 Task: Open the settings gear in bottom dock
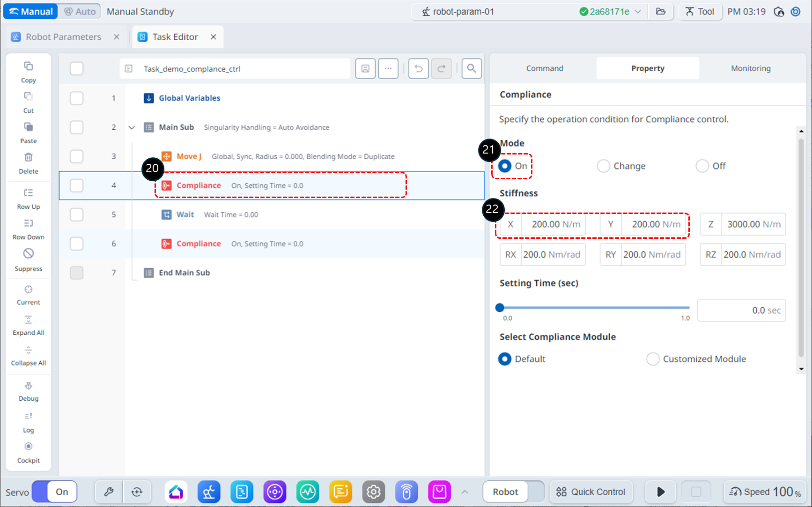coord(373,492)
